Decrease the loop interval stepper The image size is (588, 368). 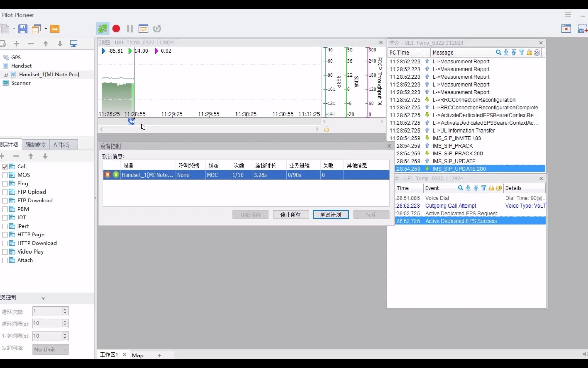(x=65, y=325)
